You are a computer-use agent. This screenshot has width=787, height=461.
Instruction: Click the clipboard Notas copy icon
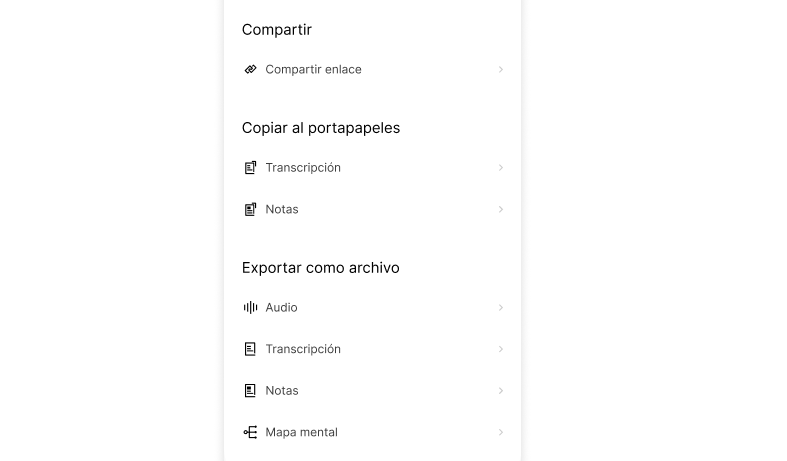[x=251, y=210]
